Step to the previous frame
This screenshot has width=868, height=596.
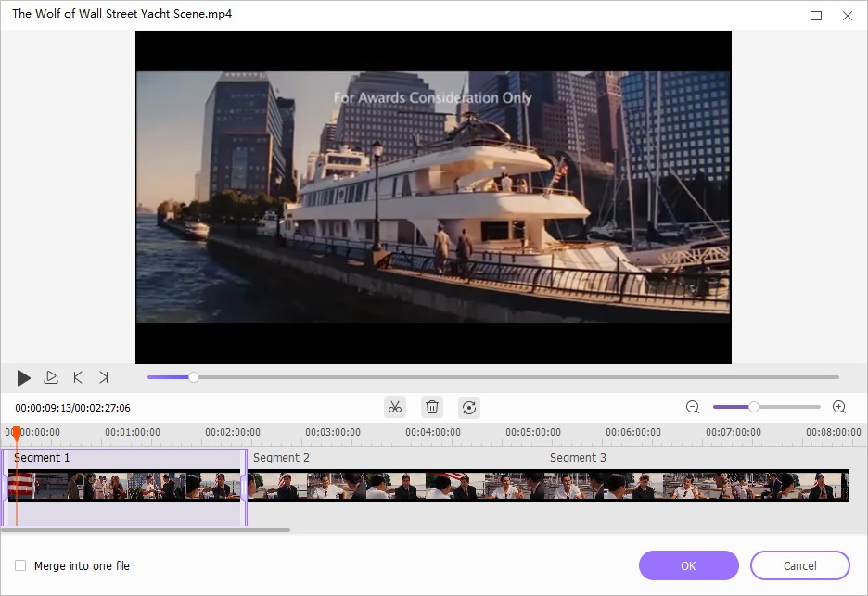78,377
